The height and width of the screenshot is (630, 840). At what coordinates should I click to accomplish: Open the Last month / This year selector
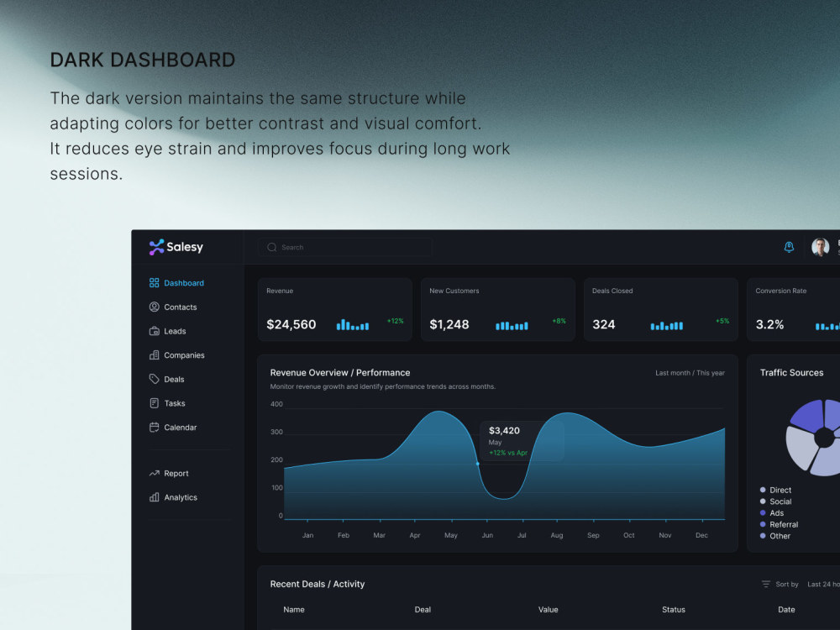coord(690,373)
